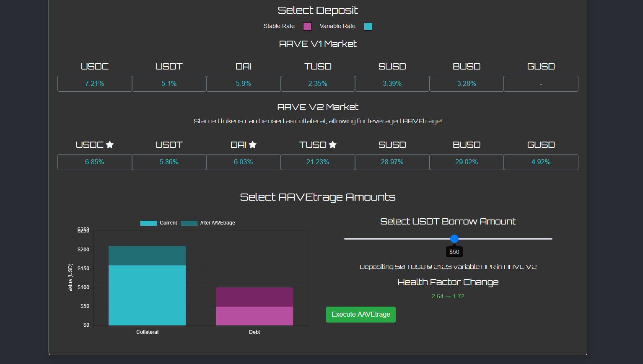This screenshot has height=364, width=643.
Task: Click the AAVE V1 Market heading
Action: [318, 44]
